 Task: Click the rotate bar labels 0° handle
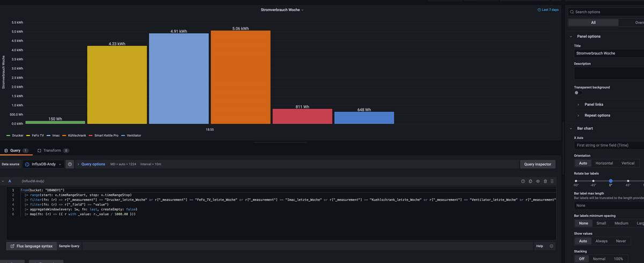tap(611, 181)
